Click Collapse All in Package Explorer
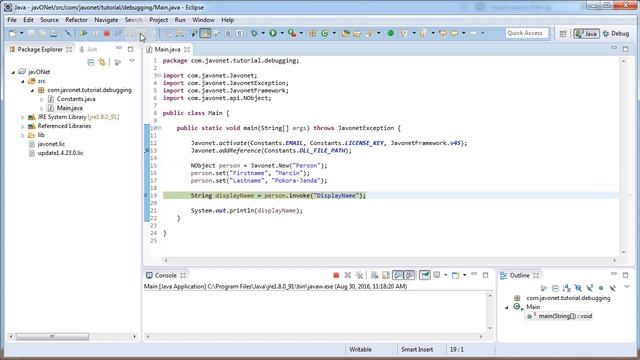 91,62
